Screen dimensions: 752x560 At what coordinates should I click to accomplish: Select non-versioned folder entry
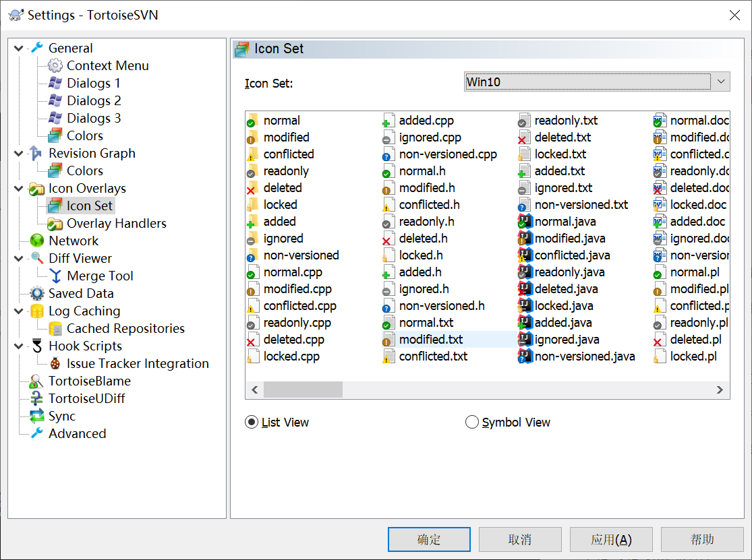pos(301,255)
